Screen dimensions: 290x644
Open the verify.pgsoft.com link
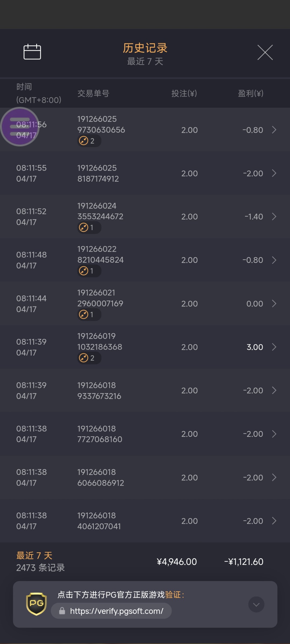click(116, 611)
